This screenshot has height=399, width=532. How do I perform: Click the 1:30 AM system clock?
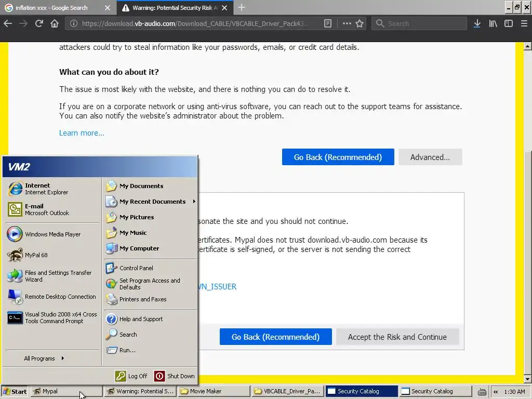[x=515, y=392]
